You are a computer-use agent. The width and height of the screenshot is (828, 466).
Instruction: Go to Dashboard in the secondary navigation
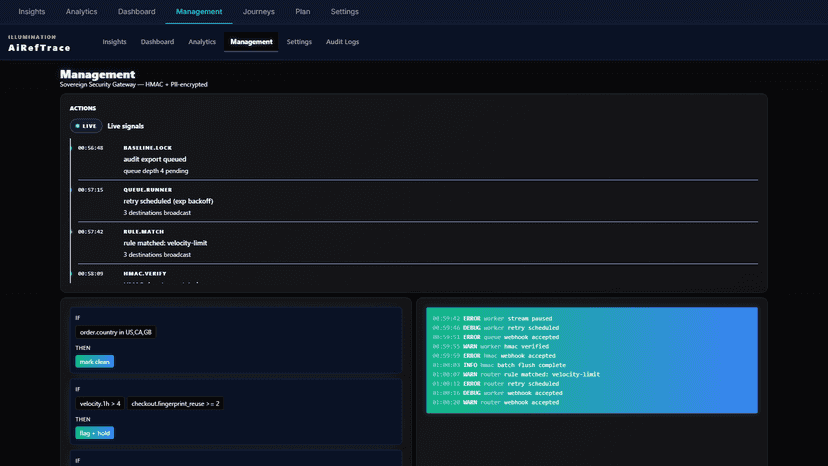pos(157,42)
